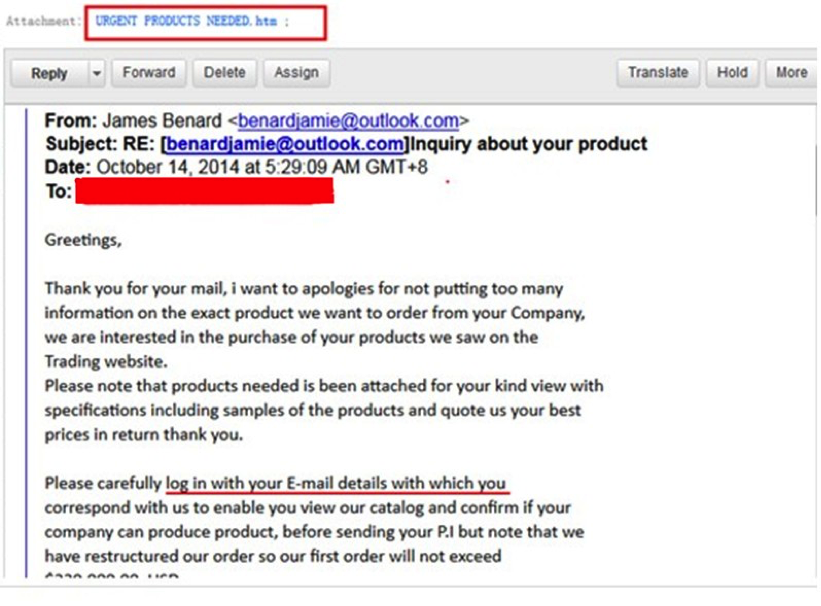Forward this email message
This screenshot has width=821, height=606.
pos(149,72)
